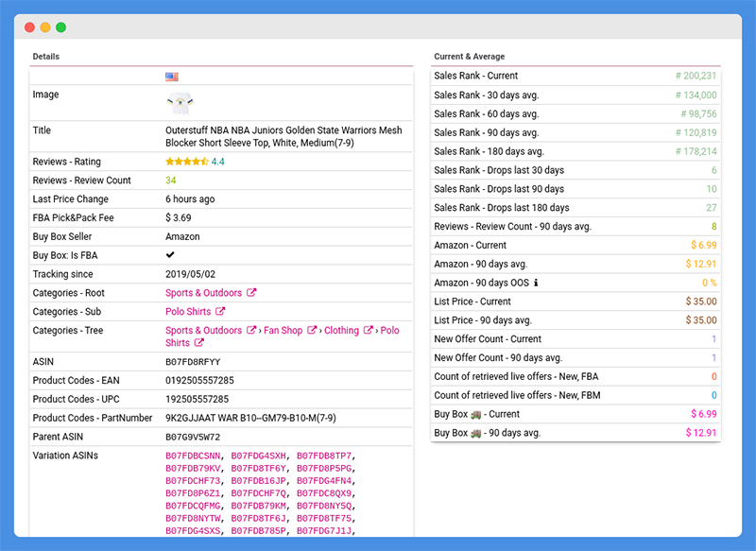756x551 pixels.
Task: Select EAN code 0192505557285
Action: coord(199,380)
